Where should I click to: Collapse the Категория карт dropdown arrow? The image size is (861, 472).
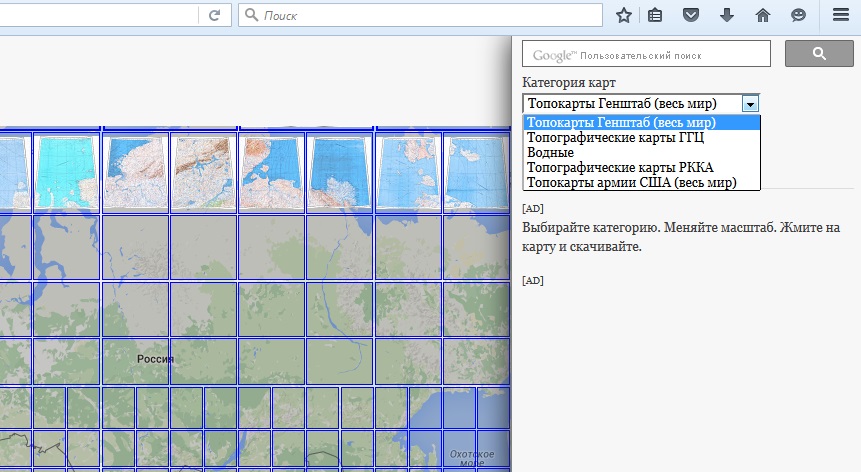pos(750,103)
